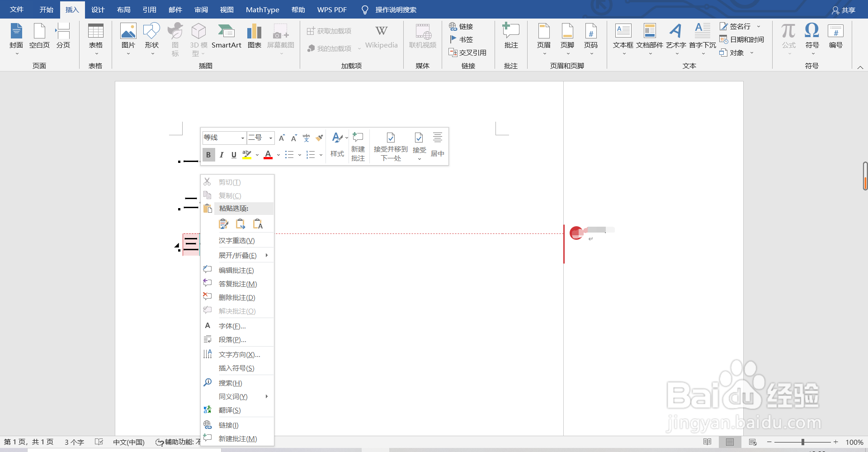The image size is (868, 452).
Task: Switch to print layout view in status bar
Action: (x=730, y=442)
